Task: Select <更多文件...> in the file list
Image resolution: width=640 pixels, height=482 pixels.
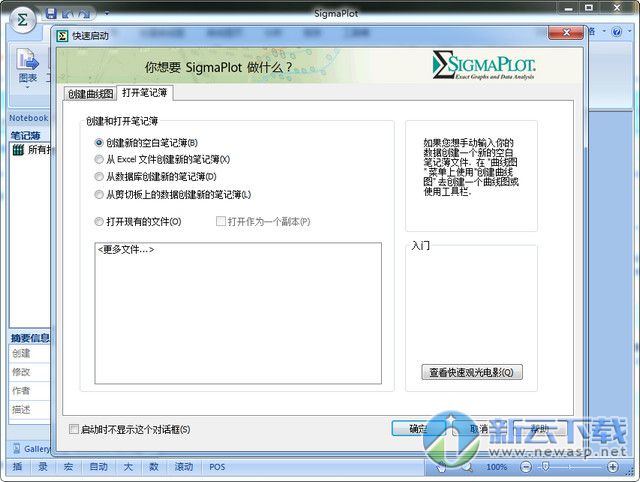Action: [x=126, y=249]
